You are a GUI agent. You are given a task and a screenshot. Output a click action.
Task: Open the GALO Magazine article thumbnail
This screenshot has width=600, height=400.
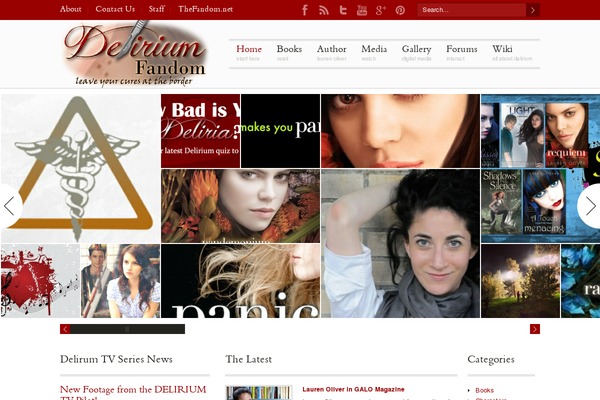point(259,393)
